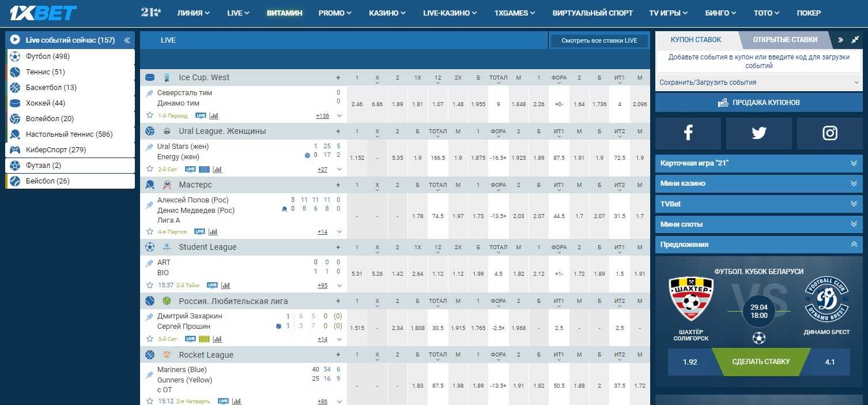Open statistics chart icon in ART vs BIO row
The height and width of the screenshot is (405, 868).
(225, 285)
